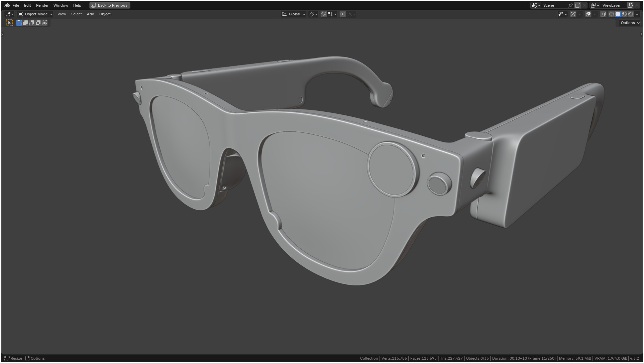Open the viewport Select menu
This screenshot has height=363, width=644.
point(76,14)
